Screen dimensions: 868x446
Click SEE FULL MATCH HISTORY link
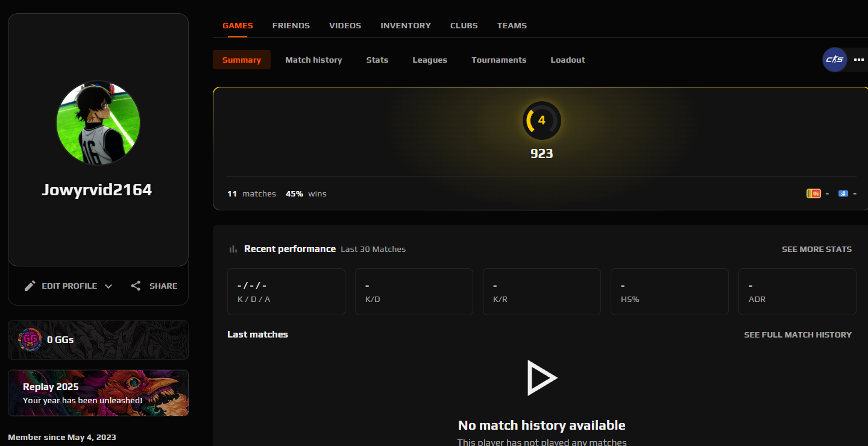pos(798,334)
